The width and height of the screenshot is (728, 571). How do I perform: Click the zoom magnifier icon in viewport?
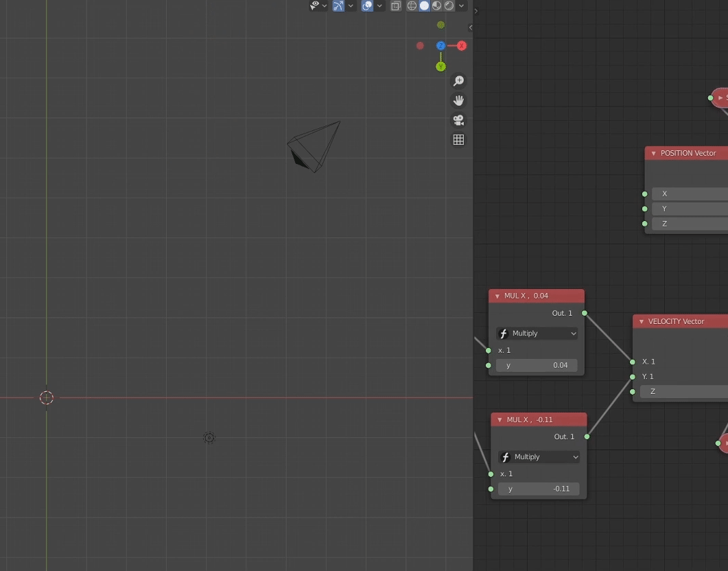pyautogui.click(x=458, y=81)
